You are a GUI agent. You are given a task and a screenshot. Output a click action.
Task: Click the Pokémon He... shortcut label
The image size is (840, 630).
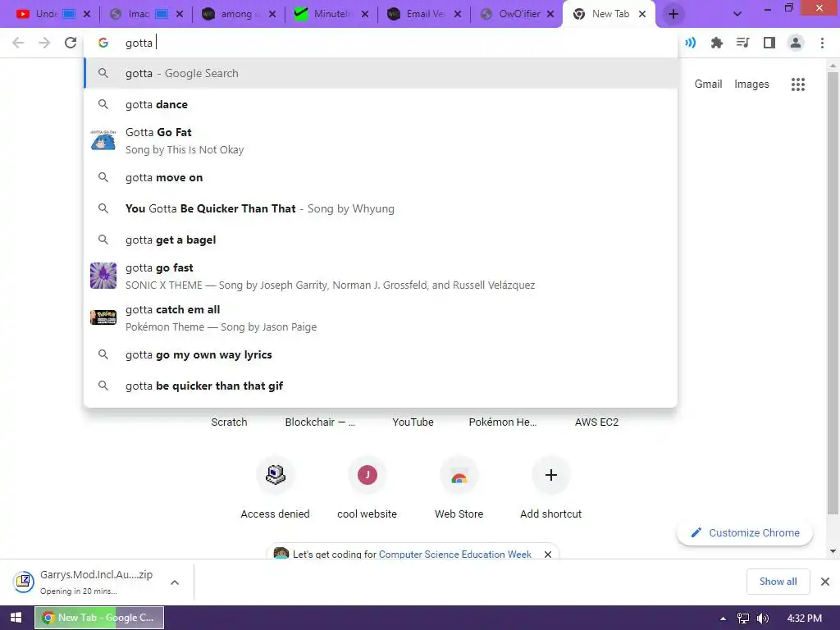(x=503, y=422)
